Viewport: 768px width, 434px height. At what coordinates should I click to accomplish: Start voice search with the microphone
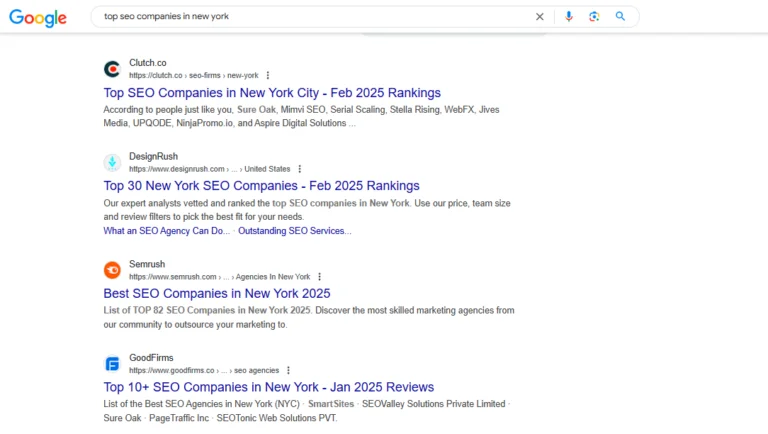coord(569,17)
